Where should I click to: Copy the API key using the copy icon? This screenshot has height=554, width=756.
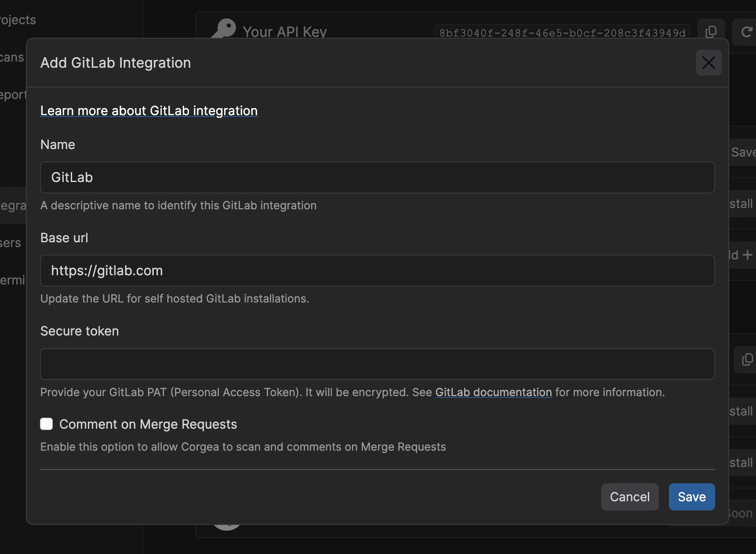pos(711,31)
